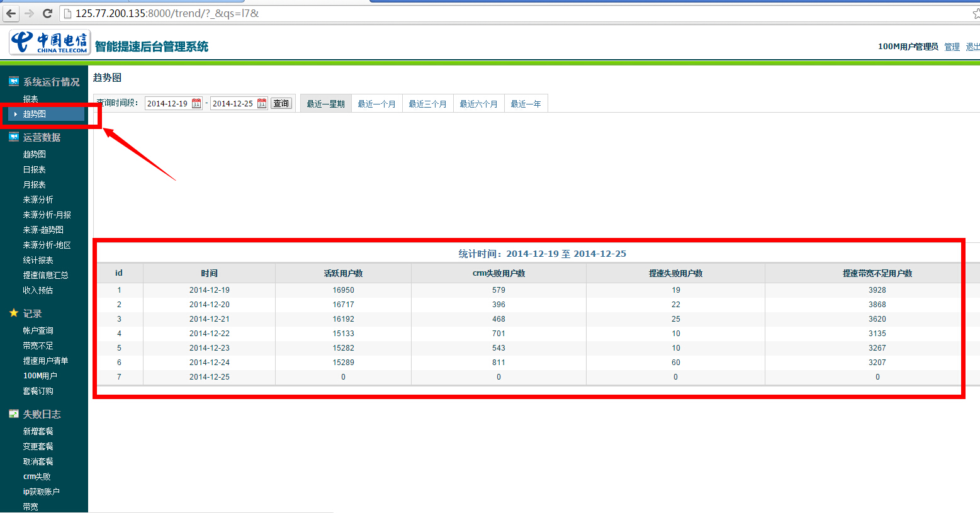Click active users value 16717
The height and width of the screenshot is (513, 980).
(x=343, y=305)
